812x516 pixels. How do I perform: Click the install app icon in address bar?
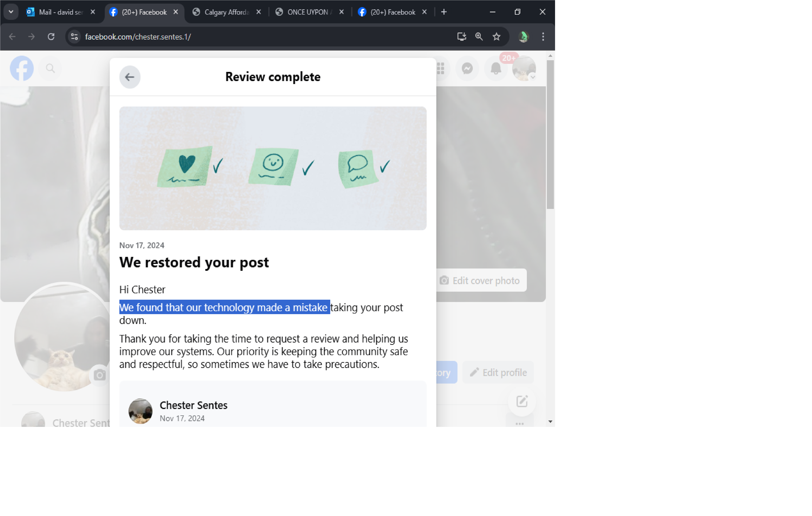tap(462, 36)
